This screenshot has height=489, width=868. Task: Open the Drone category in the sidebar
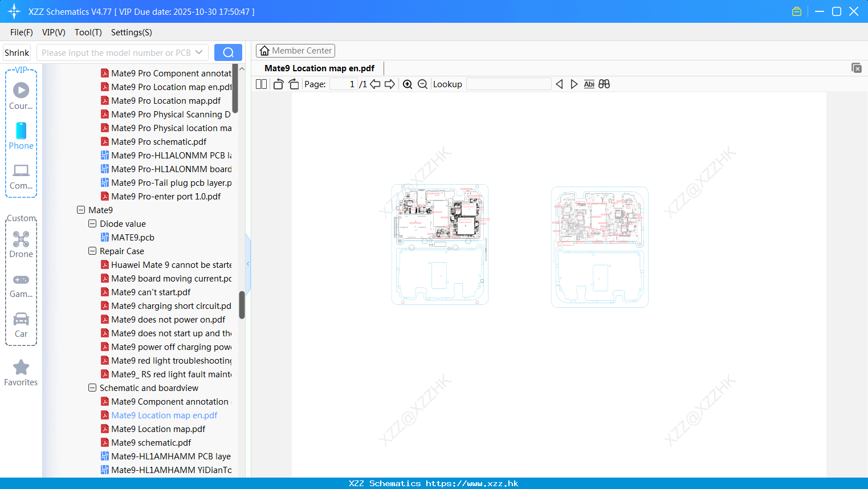tap(21, 244)
